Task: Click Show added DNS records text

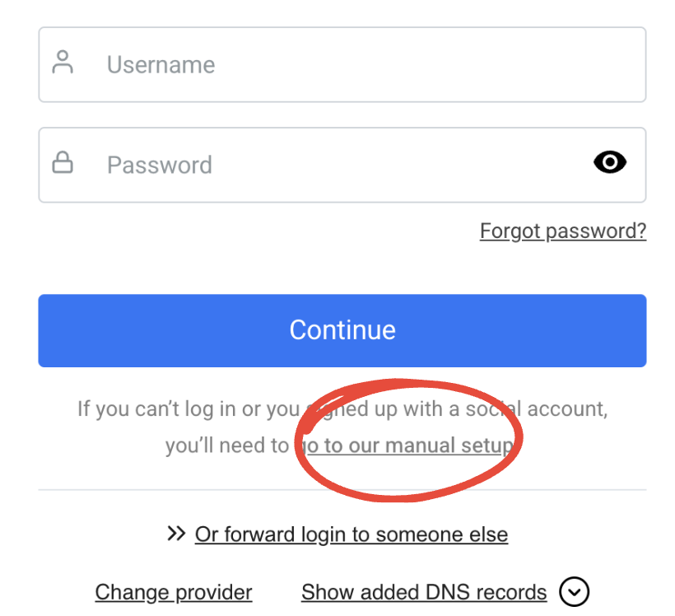Action: 424,592
